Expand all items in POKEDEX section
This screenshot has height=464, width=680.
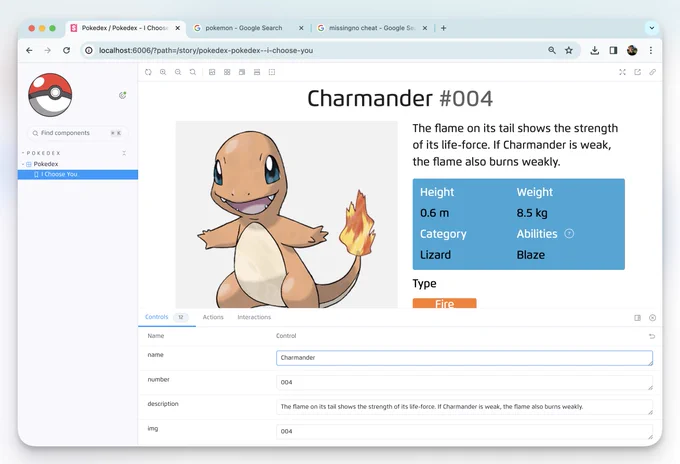pyautogui.click(x=124, y=153)
